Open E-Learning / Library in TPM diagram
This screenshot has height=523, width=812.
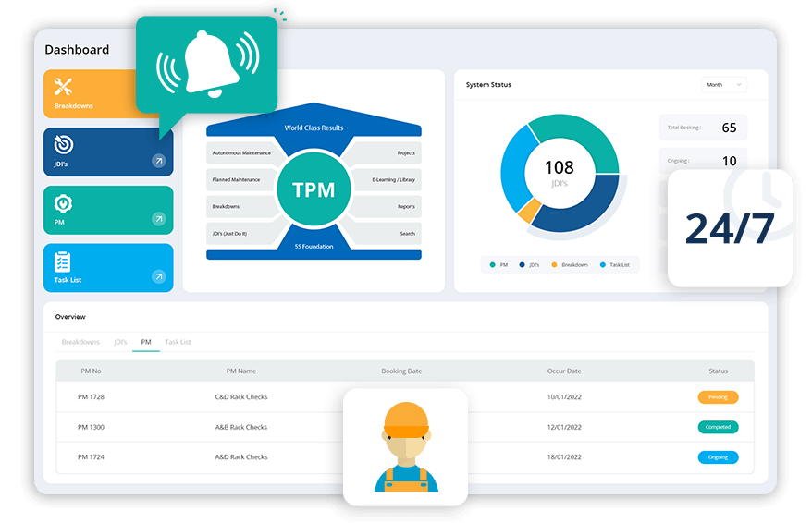(393, 179)
